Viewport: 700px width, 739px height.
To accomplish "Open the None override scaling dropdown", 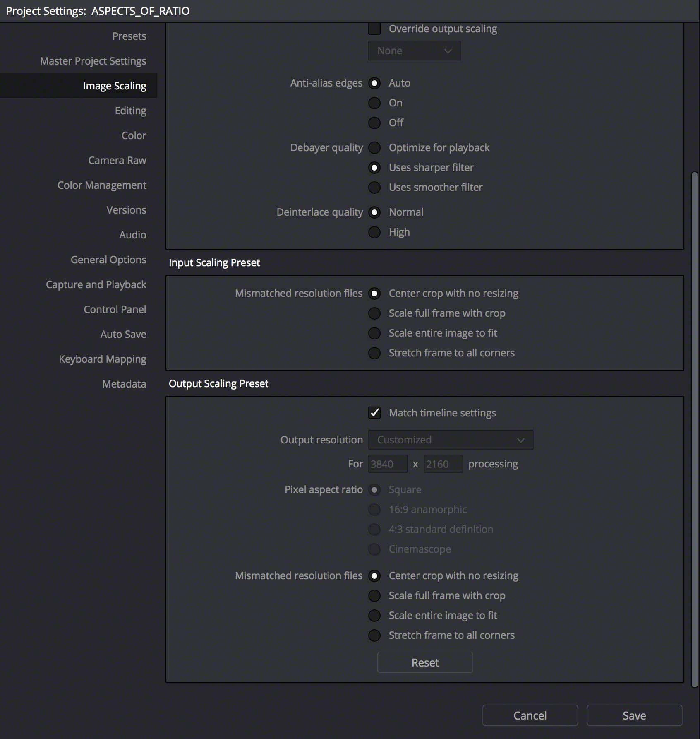I will point(414,51).
